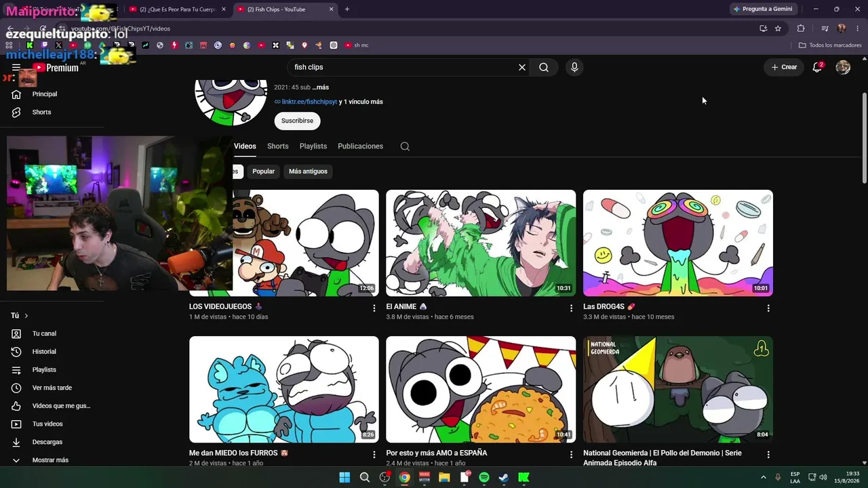This screenshot has height=488, width=868.
Task: Show hidden system tray icons
Action: click(763, 477)
